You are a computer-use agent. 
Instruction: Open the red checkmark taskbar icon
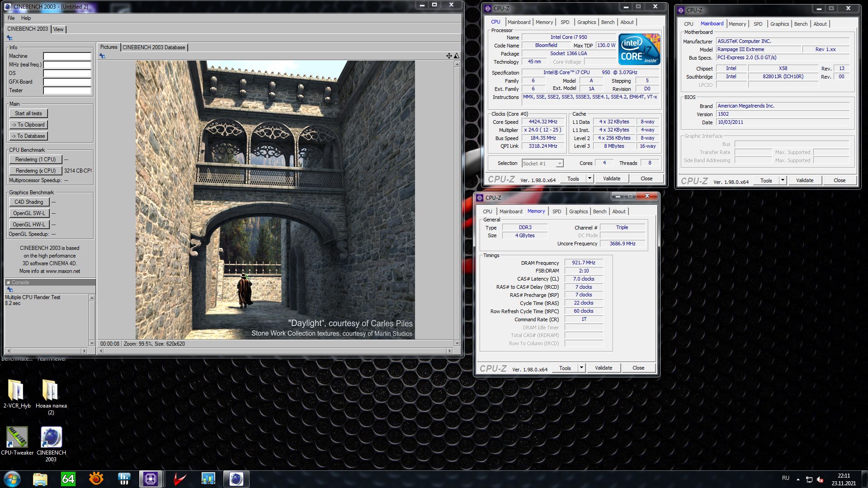[180, 479]
